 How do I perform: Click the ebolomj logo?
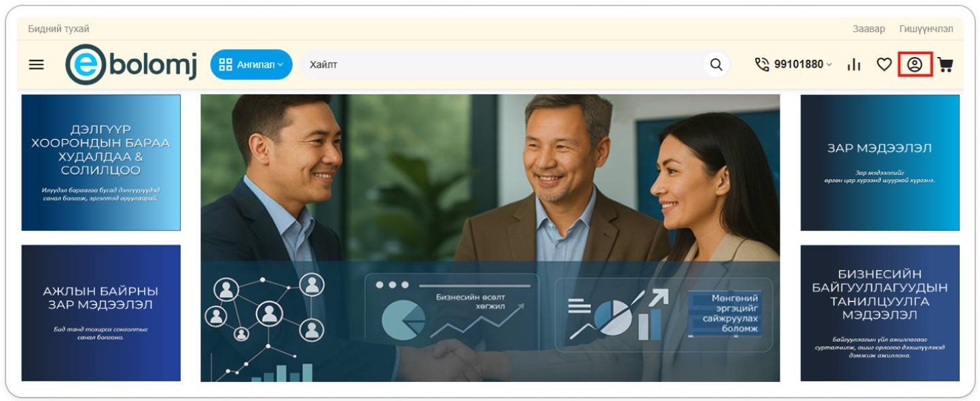tap(131, 64)
